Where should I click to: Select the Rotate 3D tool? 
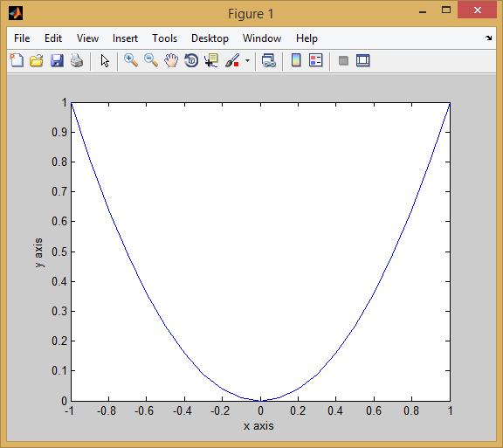[191, 60]
